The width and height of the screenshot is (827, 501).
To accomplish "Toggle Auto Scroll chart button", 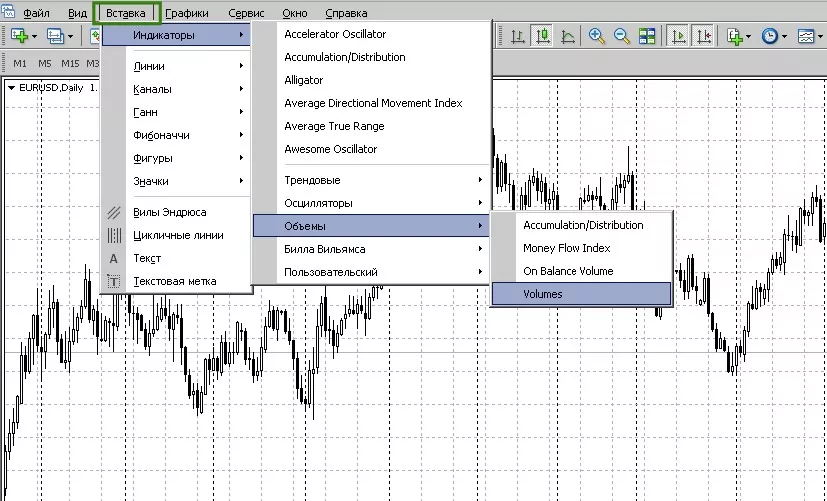I will tap(678, 36).
